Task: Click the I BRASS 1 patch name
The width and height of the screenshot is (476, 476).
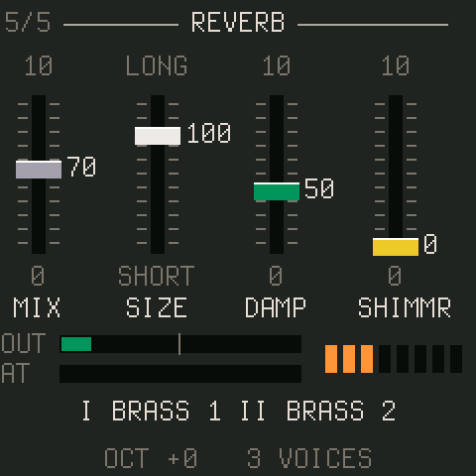Action: (x=152, y=411)
